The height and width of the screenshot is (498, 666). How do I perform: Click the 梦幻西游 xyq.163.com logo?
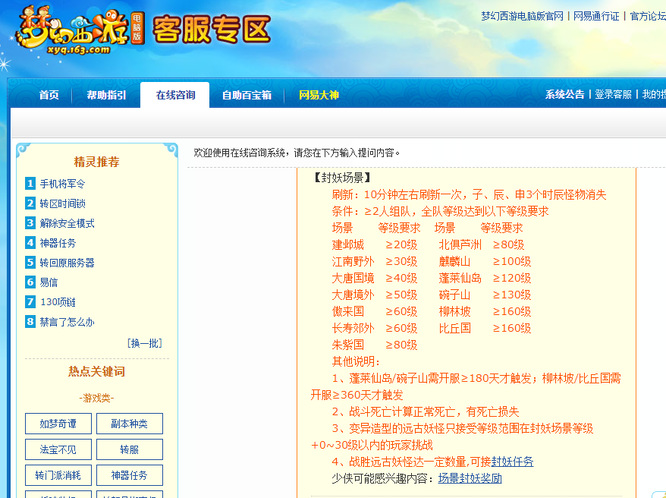(x=80, y=30)
